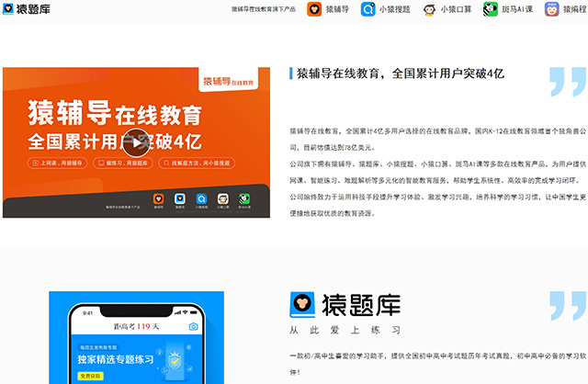Click the 猿题库 icon in the banner footer
This screenshot has height=384, width=588.
[x=180, y=198]
